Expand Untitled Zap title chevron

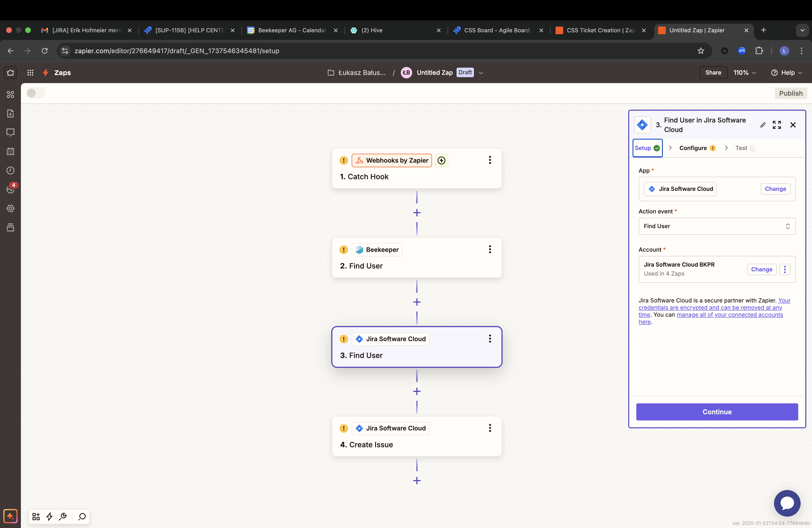click(481, 73)
